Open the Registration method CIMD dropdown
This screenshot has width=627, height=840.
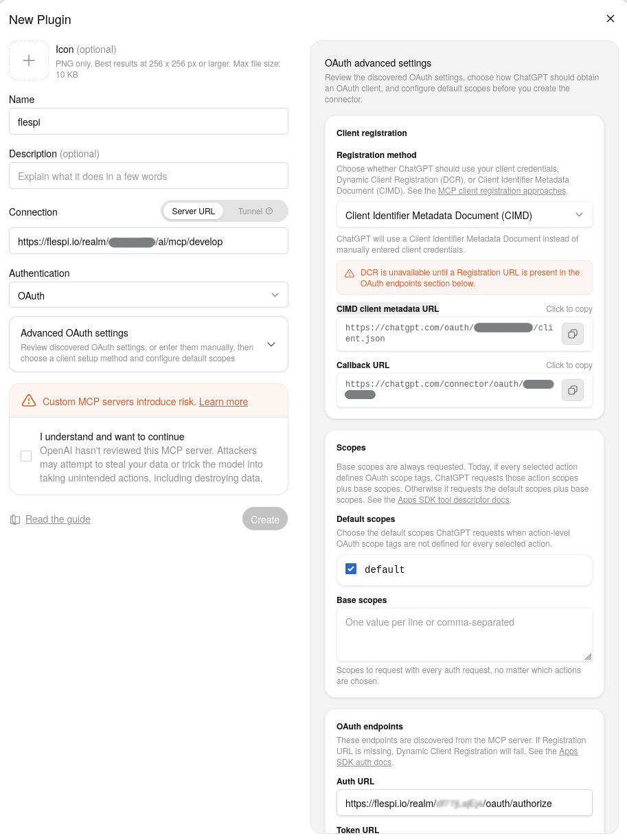click(464, 215)
